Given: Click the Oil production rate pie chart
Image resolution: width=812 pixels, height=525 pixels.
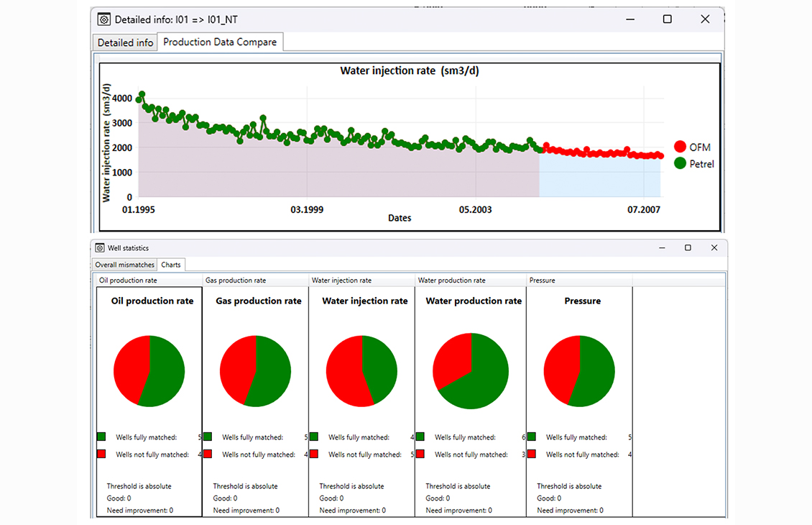Looking at the screenshot, I should 149,371.
